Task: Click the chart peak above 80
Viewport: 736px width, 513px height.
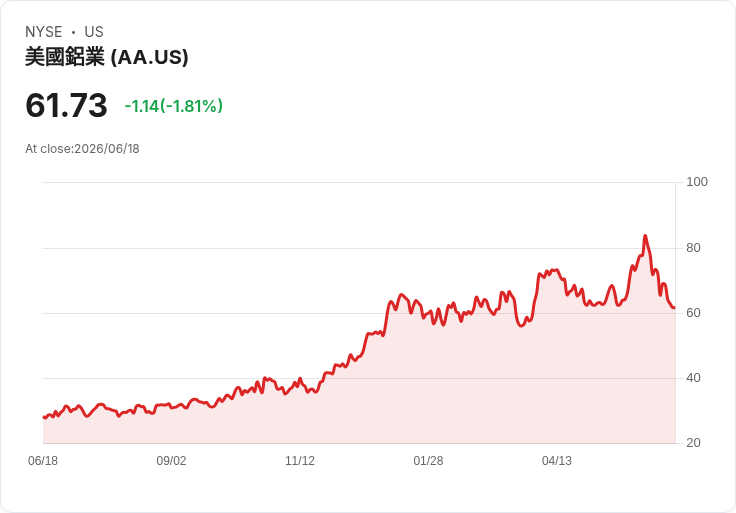Action: coord(645,236)
